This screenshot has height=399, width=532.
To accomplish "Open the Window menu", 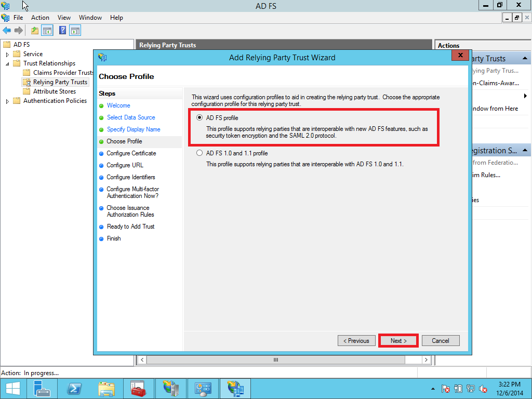I will coord(90,17).
